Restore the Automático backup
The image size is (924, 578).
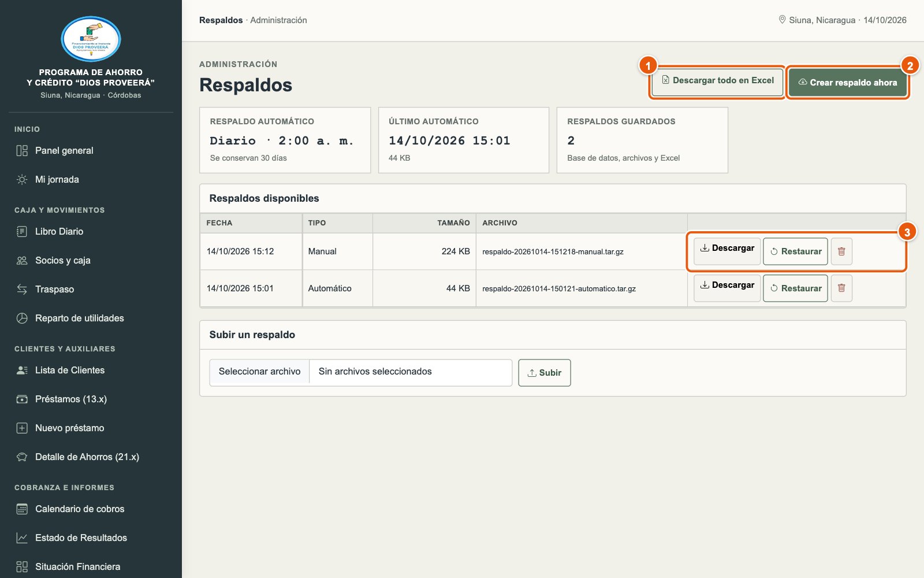click(x=795, y=288)
